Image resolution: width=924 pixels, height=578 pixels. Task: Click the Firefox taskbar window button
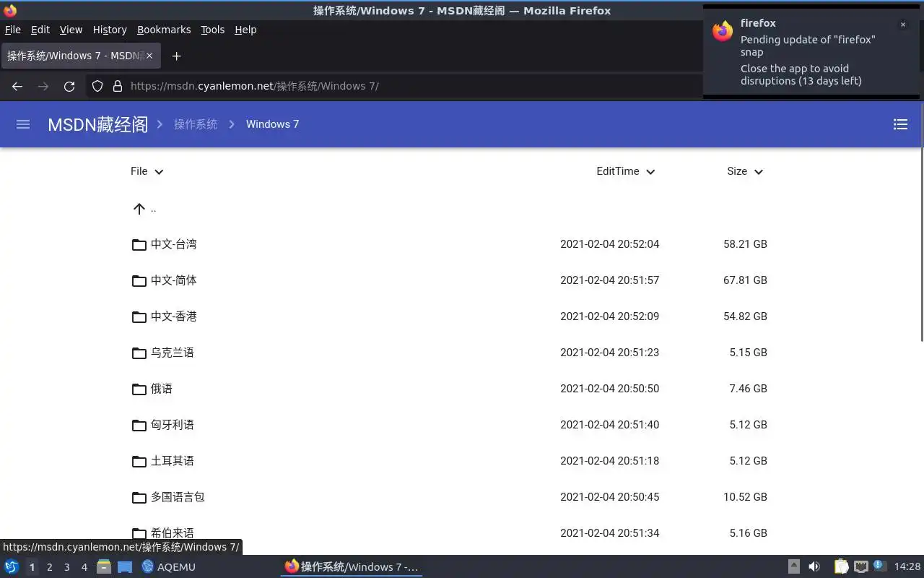point(352,566)
